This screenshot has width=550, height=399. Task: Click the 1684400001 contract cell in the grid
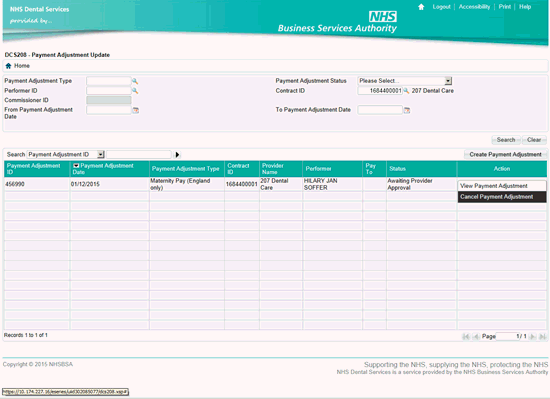coord(242,184)
